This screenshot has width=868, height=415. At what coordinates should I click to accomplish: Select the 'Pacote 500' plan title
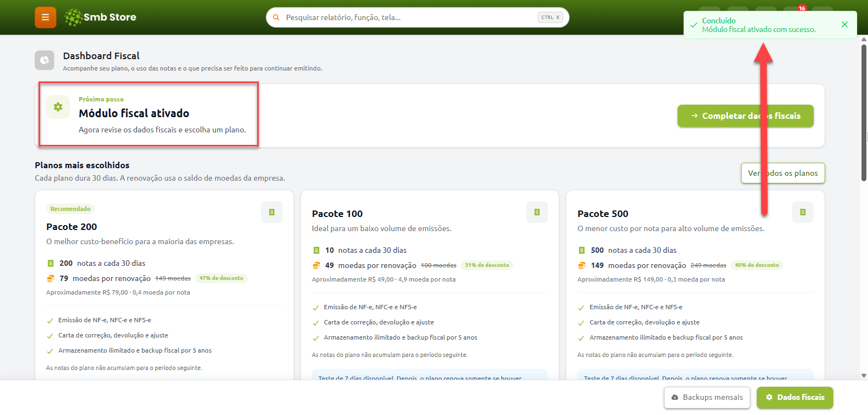[603, 214]
